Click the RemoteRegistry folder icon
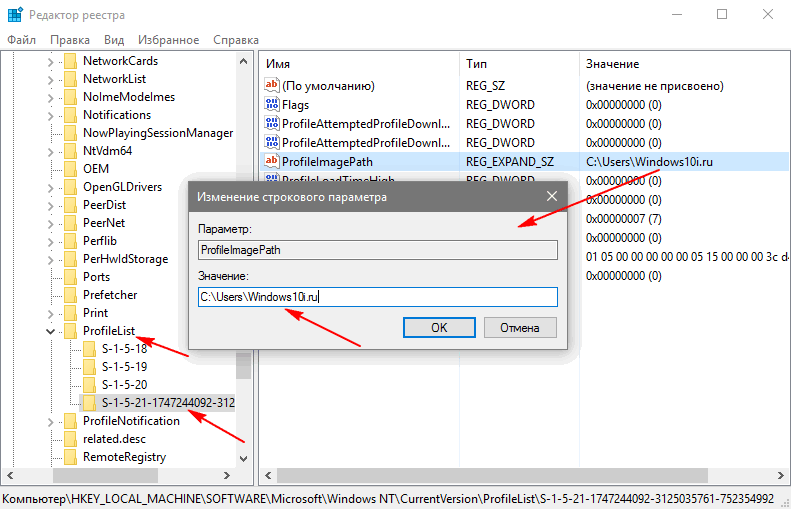Image resolution: width=791 pixels, height=509 pixels. click(70, 457)
